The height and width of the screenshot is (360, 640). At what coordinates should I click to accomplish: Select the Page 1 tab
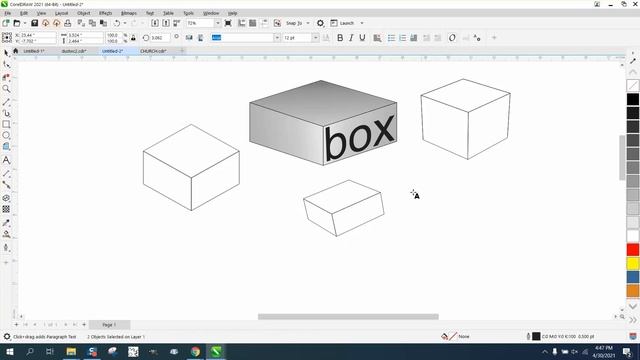pos(109,325)
